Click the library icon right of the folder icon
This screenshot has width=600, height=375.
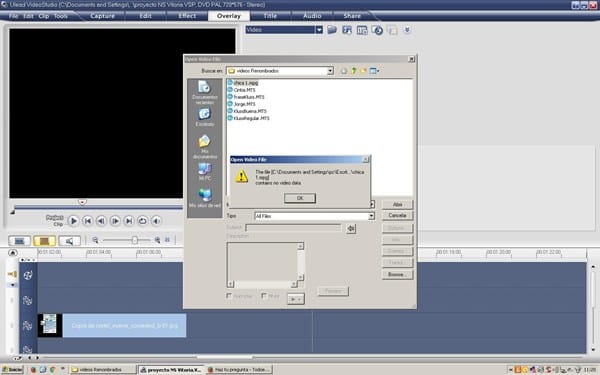point(347,30)
